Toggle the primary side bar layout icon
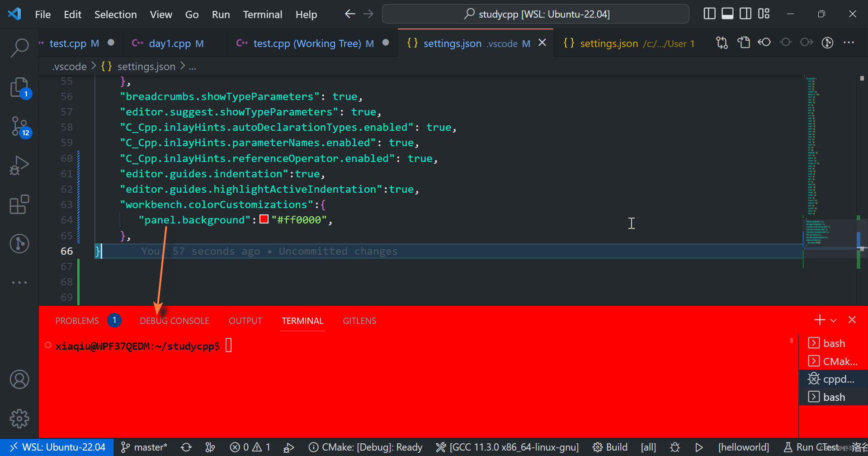Image resolution: width=868 pixels, height=456 pixels. pos(710,14)
